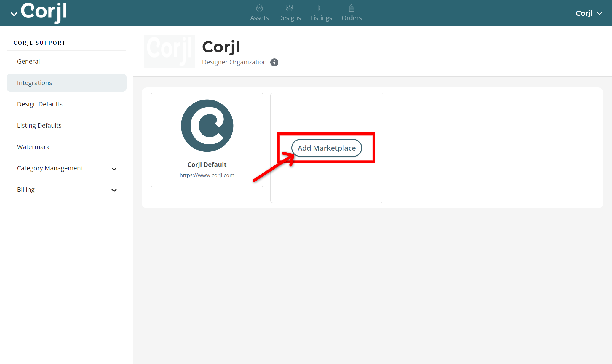The image size is (612, 364).
Task: Select Watermark in the sidebar
Action: click(x=33, y=147)
